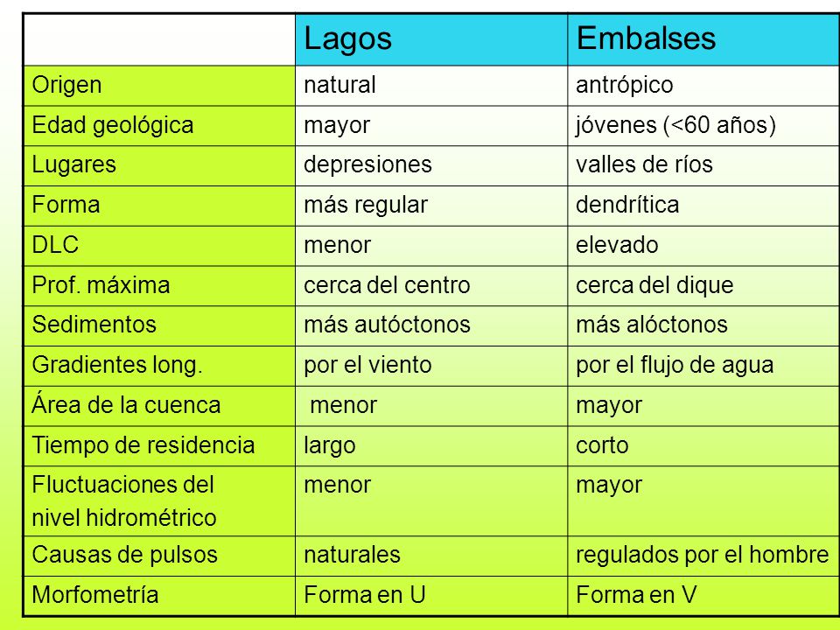Select the 'por el flujo de agua' cell
The width and height of the screenshot is (840, 630).
tap(703, 366)
